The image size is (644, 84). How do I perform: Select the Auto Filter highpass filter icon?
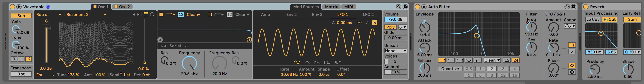451,60
